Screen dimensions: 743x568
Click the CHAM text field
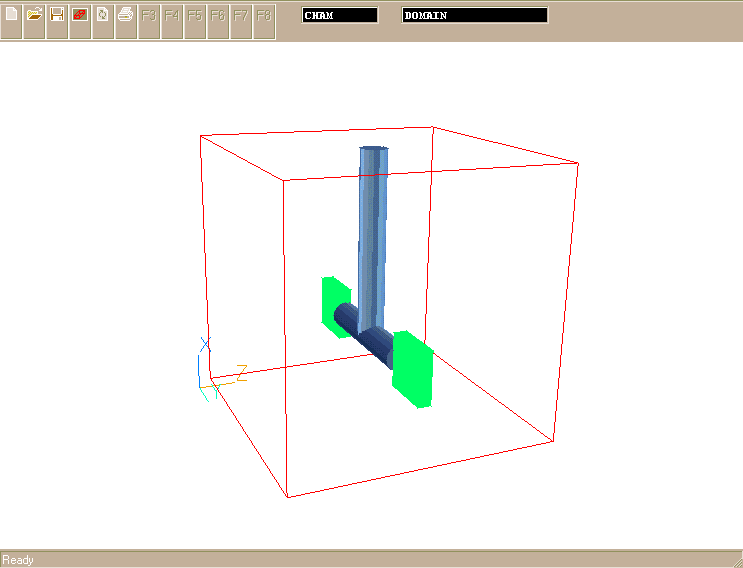tap(340, 16)
